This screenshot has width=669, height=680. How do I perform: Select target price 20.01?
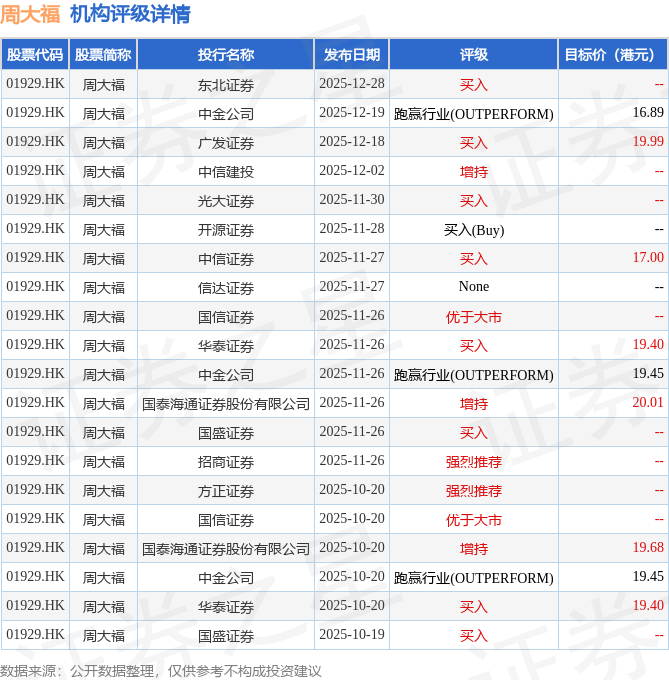click(648, 402)
